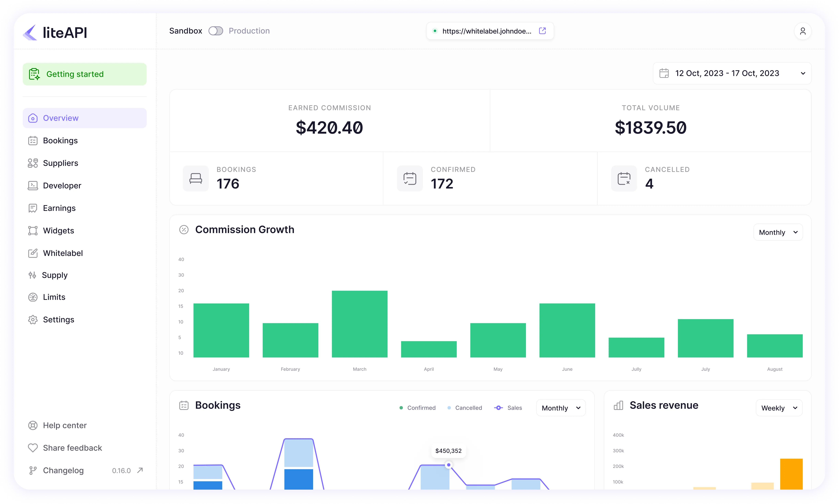Enable the Confirmed legend in Bookings chart

(x=417, y=408)
